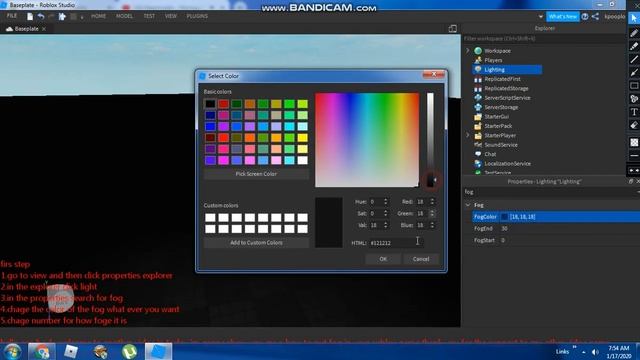
Task: Click the Workspace globe icon in Explorer
Action: click(478, 51)
